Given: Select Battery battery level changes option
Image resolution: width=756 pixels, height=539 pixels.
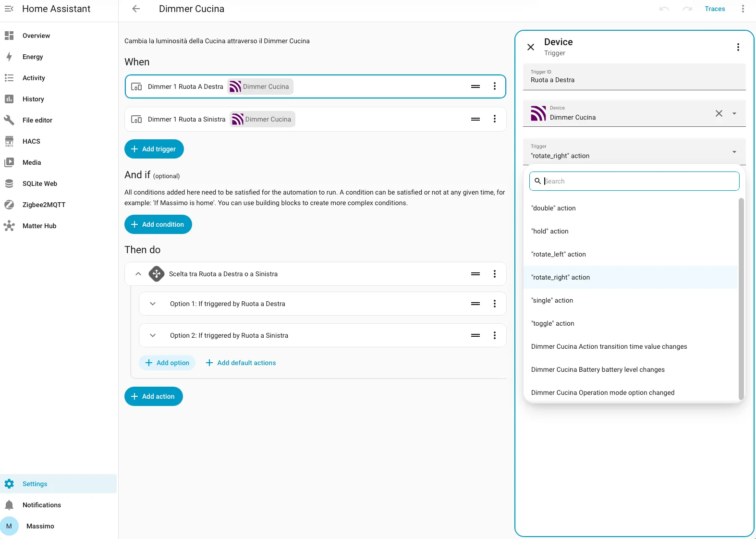Looking at the screenshot, I should point(631,369).
